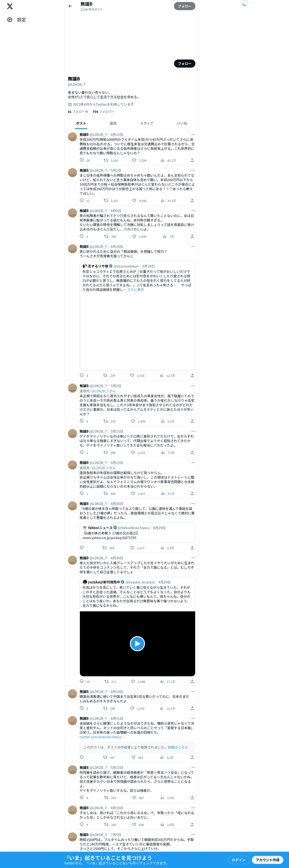
Task: Go back using the arrow icon
Action: (x=70, y=6)
